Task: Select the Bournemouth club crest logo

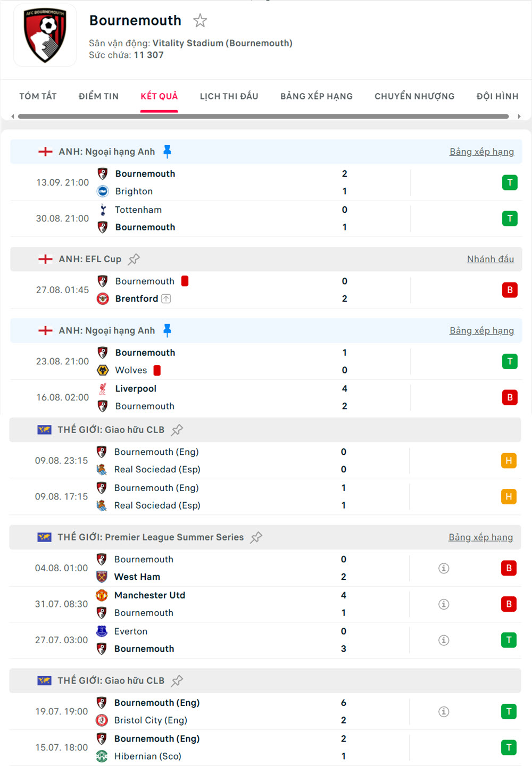Action: (45, 35)
